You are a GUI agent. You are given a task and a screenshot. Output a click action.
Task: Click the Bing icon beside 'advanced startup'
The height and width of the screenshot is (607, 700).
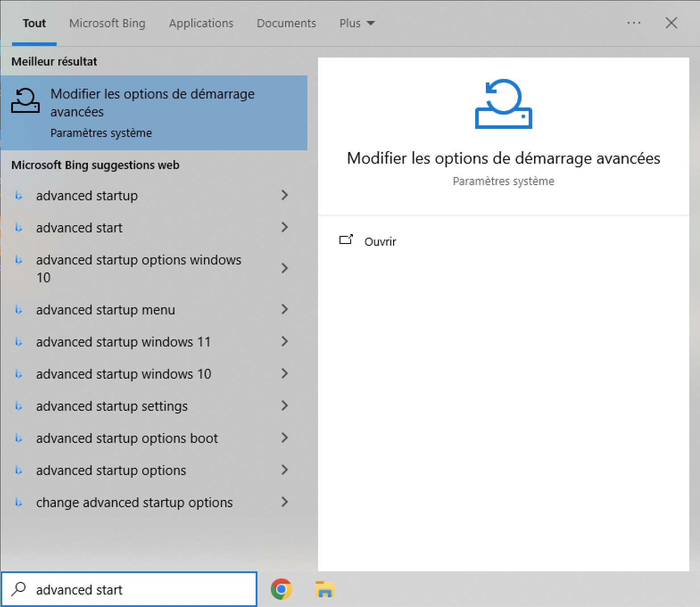(x=19, y=195)
